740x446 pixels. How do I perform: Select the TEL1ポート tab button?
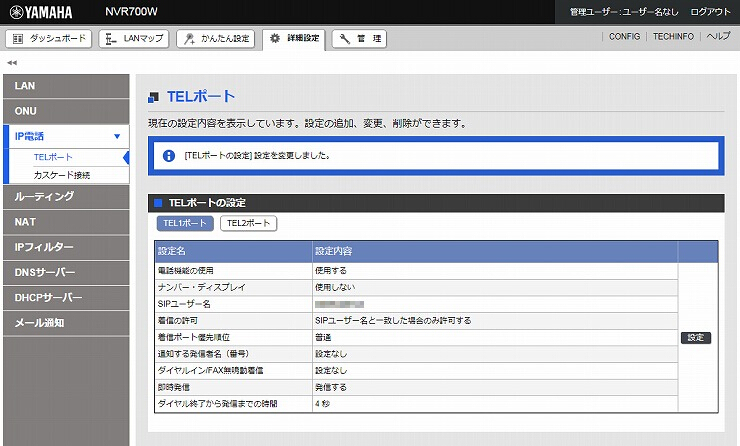pos(185,223)
